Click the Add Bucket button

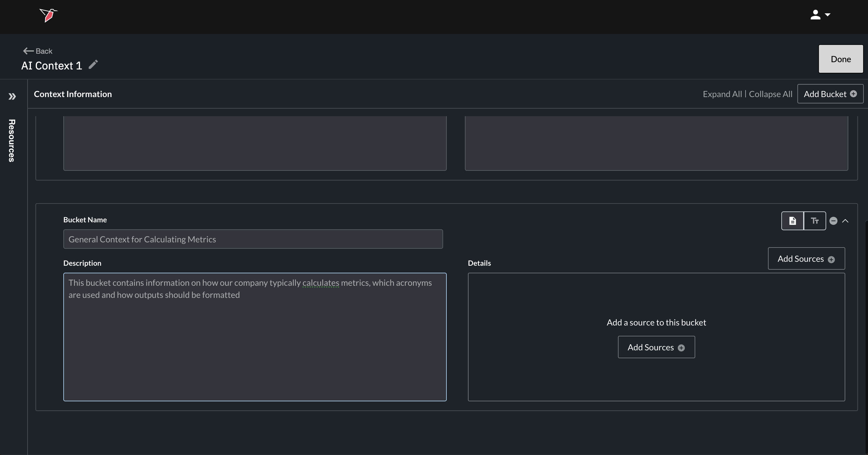pyautogui.click(x=830, y=94)
